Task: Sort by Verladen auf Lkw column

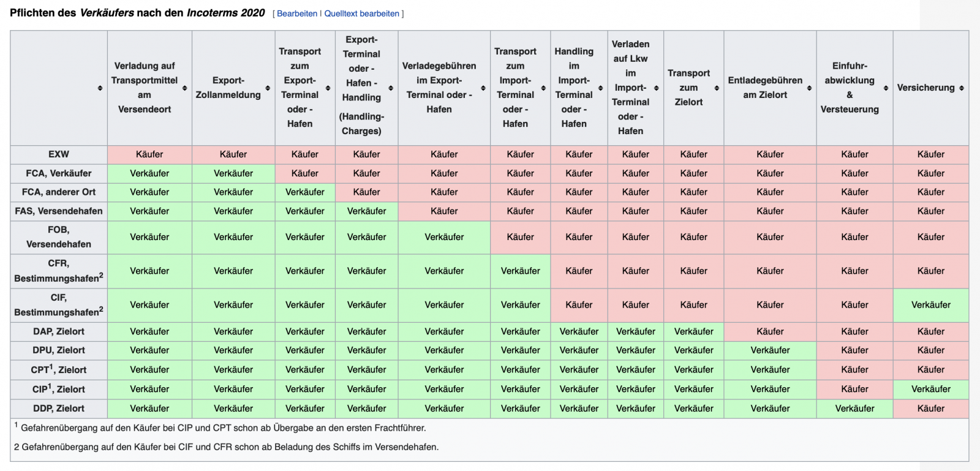Action: click(x=656, y=88)
